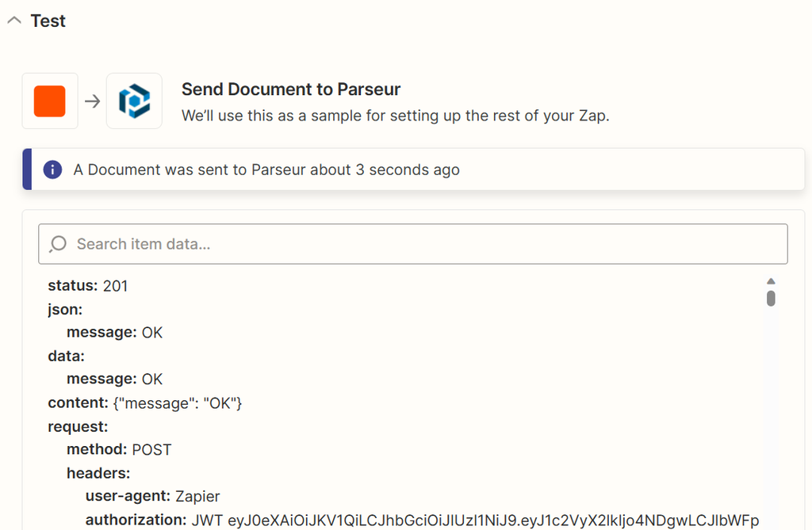Select the content field showing message OK
This screenshot has width=812, height=530.
click(145, 402)
